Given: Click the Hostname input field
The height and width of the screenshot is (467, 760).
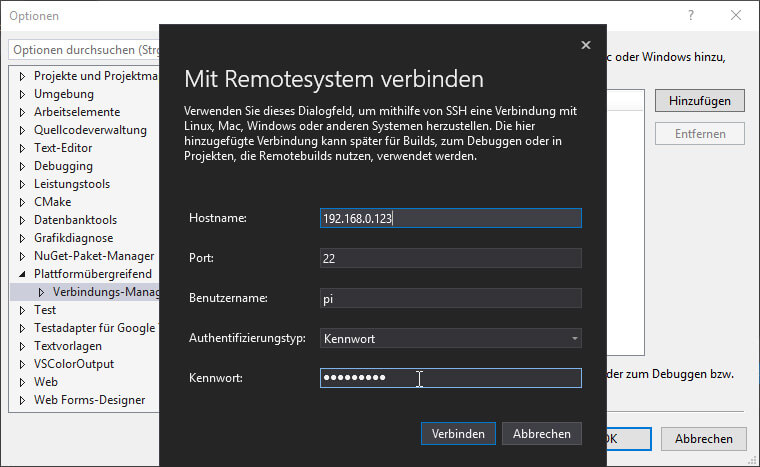Looking at the screenshot, I should click(450, 218).
